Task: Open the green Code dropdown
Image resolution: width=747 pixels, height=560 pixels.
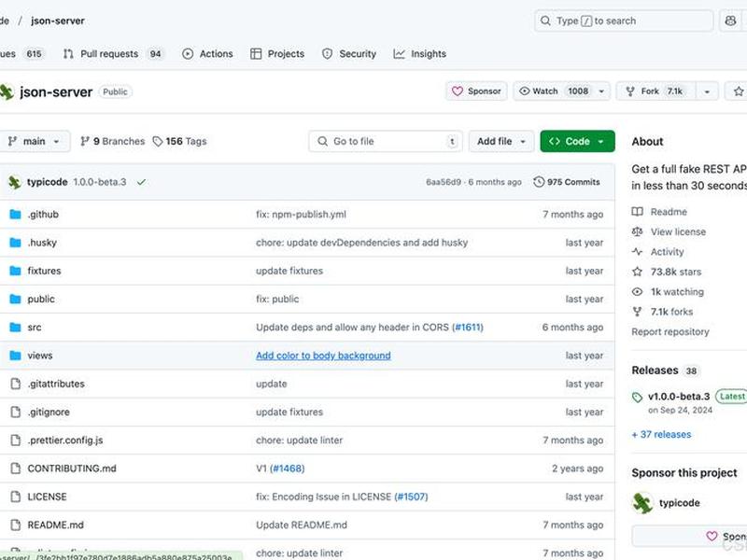Action: (577, 142)
